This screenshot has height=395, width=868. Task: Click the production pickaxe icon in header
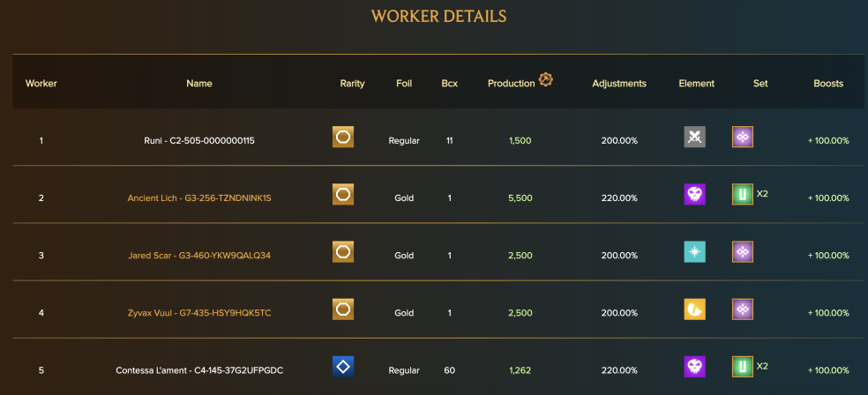click(546, 79)
